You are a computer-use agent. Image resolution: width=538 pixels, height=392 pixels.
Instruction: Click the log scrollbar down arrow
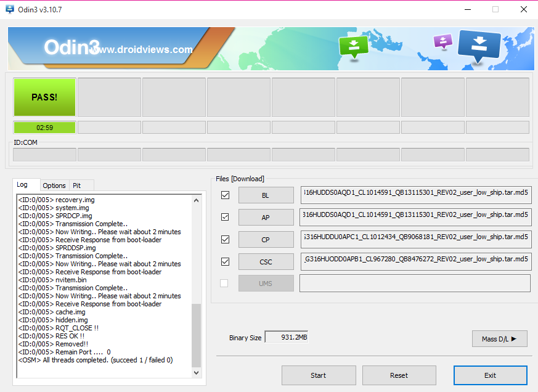pos(196,373)
